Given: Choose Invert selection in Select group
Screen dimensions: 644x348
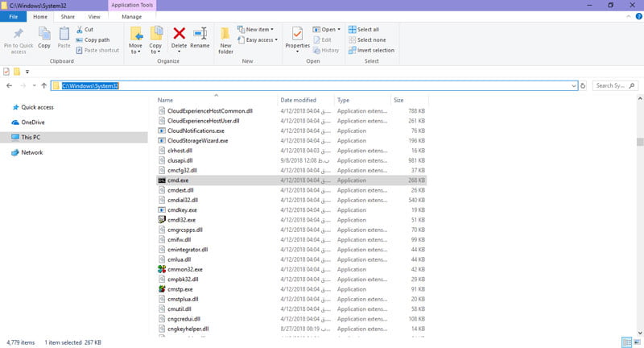Looking at the screenshot, I should click(371, 50).
